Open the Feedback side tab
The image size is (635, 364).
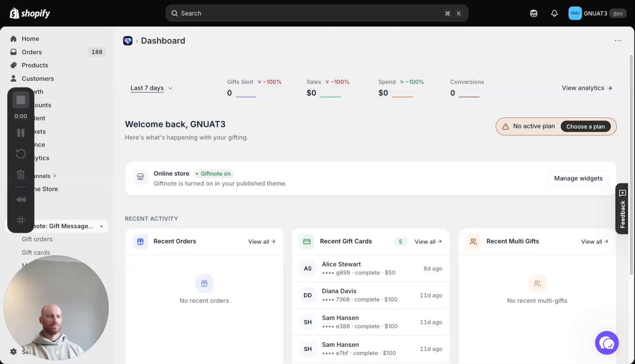[622, 208]
